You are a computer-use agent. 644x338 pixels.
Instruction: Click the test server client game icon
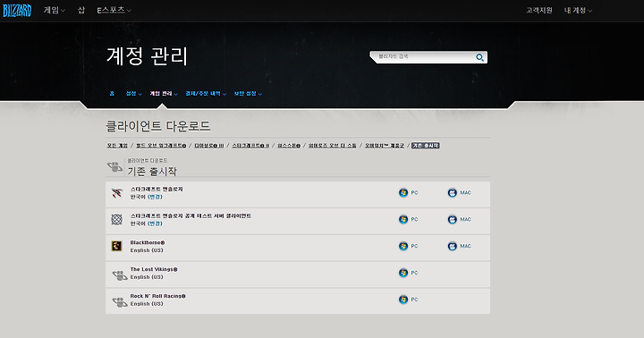pyautogui.click(x=117, y=219)
